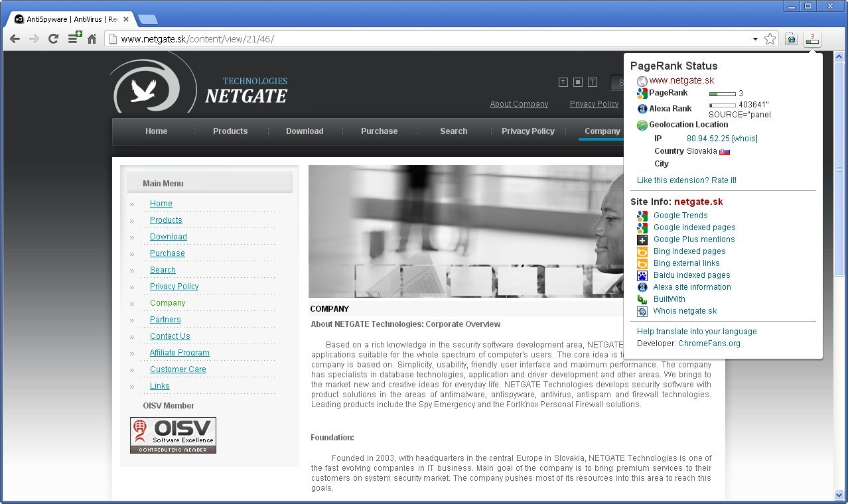This screenshot has width=848, height=504.
Task: Open the Chrome menu with update badge
Action: tap(74, 38)
